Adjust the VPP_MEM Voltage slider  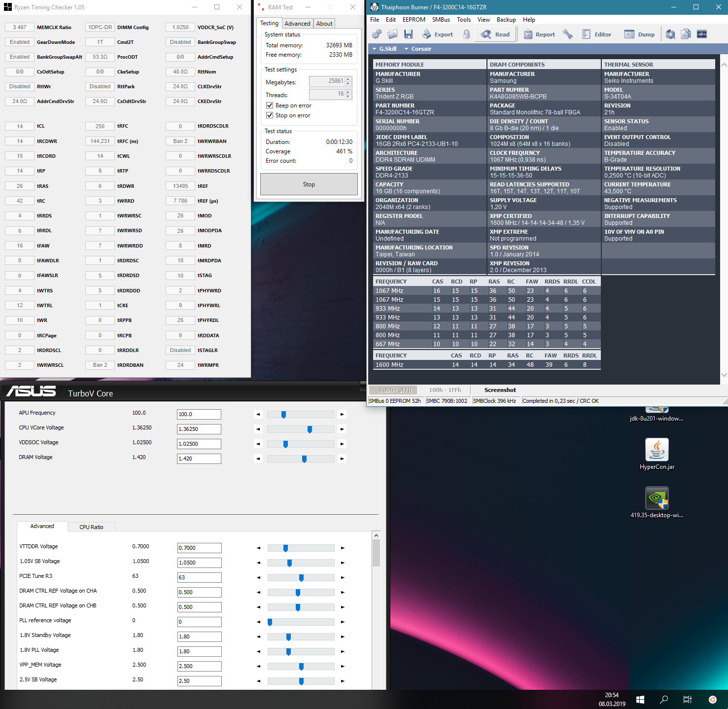click(x=301, y=666)
